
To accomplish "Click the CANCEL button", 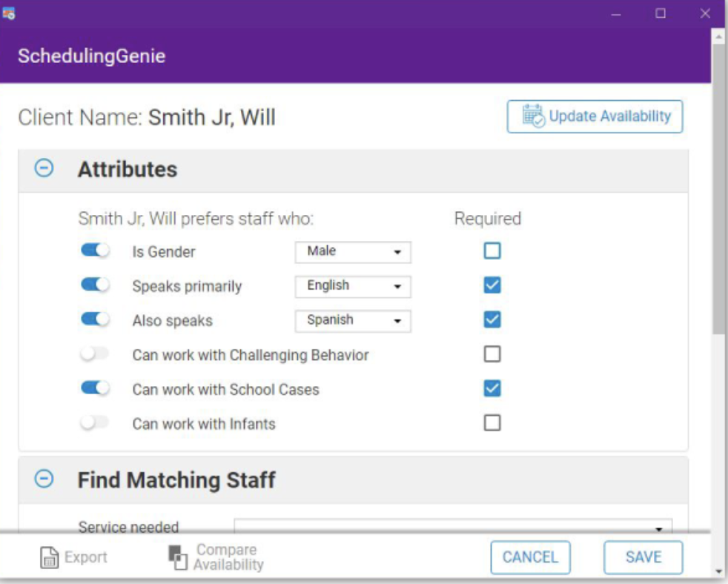I will point(530,557).
